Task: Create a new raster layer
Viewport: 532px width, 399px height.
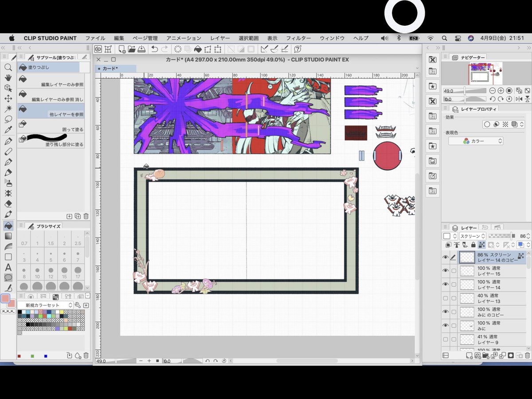Action: [470, 355]
